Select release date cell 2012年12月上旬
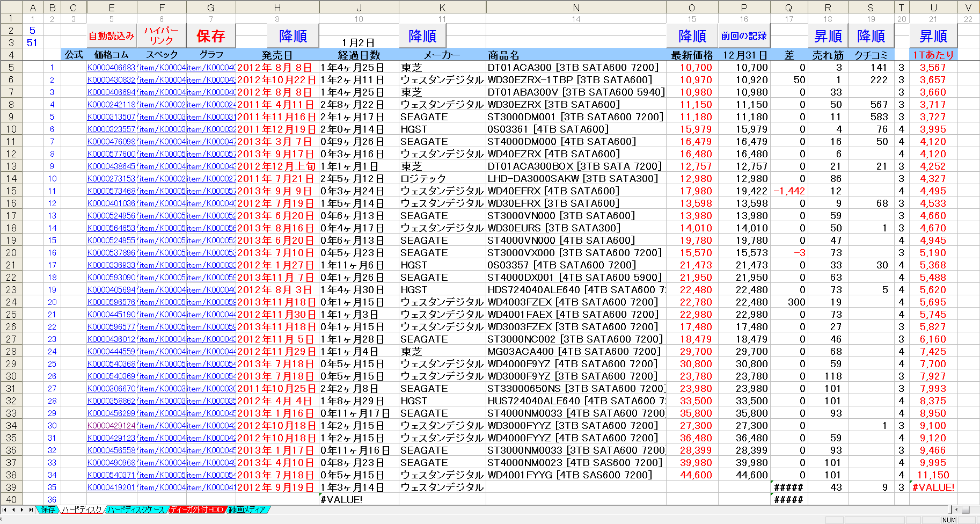Screen dimensions: 980x524 coord(277,166)
